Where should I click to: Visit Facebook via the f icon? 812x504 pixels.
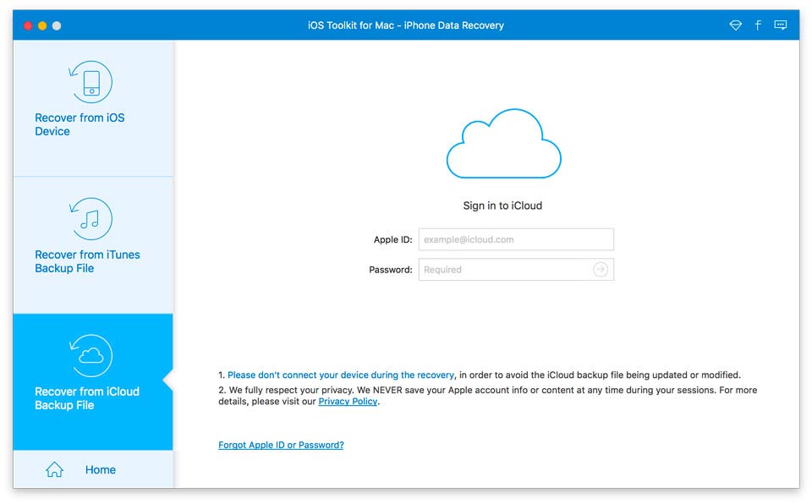pyautogui.click(x=758, y=25)
